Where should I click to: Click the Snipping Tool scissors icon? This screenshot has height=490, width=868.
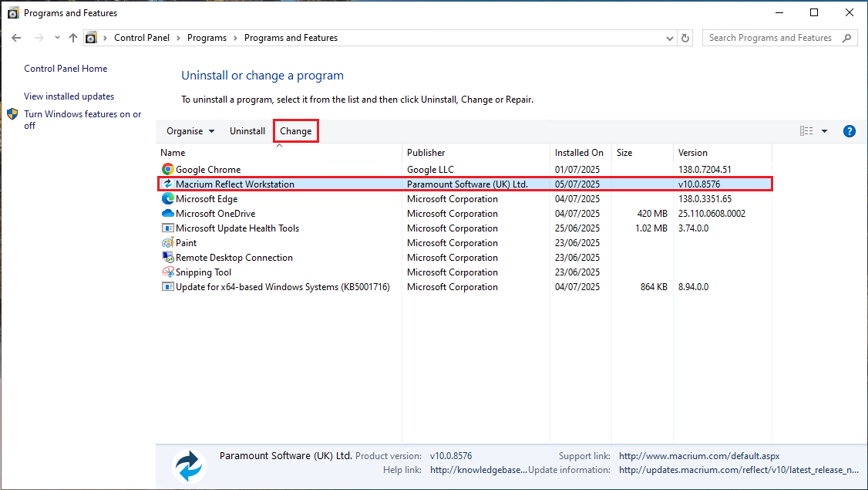click(168, 272)
